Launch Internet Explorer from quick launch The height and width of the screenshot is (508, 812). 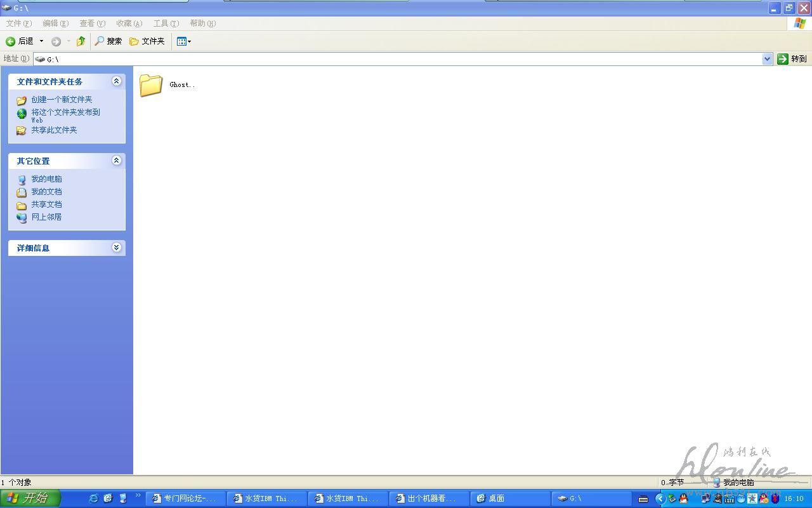pyautogui.click(x=94, y=498)
